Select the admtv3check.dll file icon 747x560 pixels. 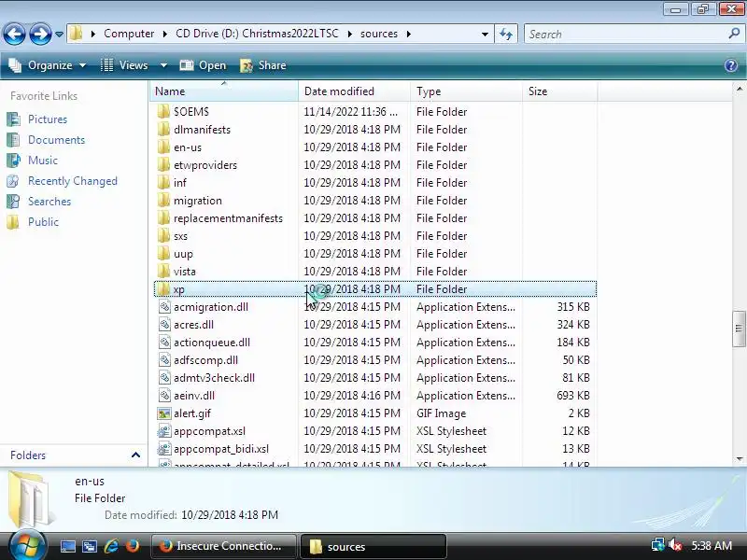coord(164,378)
